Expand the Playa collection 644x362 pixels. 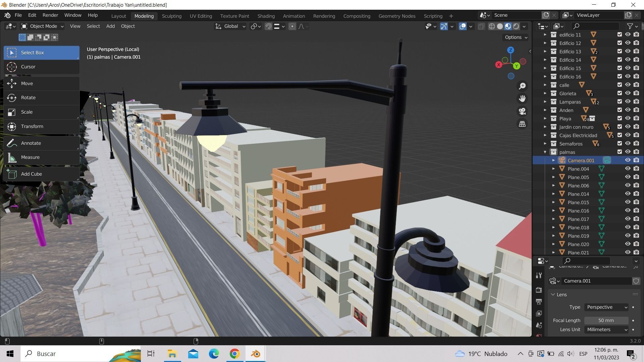pos(545,118)
